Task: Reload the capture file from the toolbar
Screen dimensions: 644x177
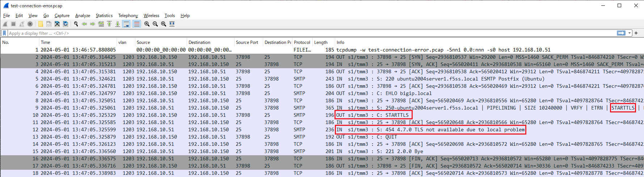Action: [x=66, y=24]
